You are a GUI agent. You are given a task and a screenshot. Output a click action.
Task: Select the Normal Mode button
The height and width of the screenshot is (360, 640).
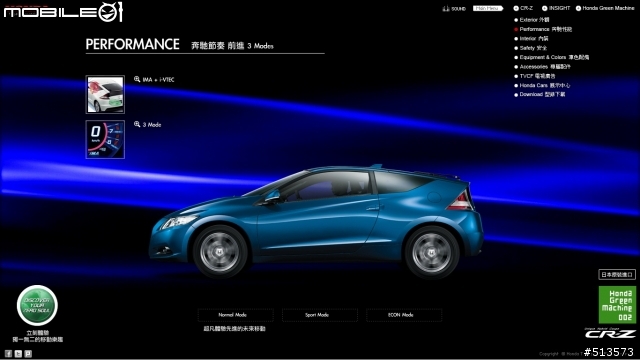[236, 315]
